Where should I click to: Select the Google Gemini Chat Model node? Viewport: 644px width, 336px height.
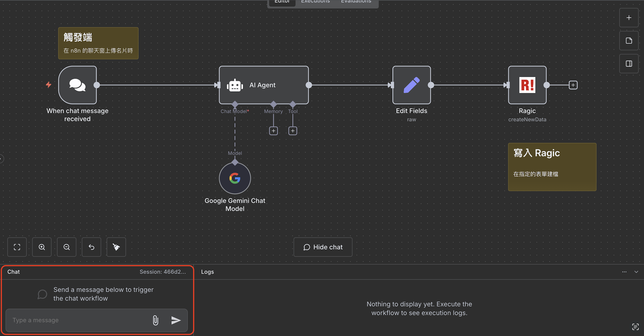[x=235, y=178]
